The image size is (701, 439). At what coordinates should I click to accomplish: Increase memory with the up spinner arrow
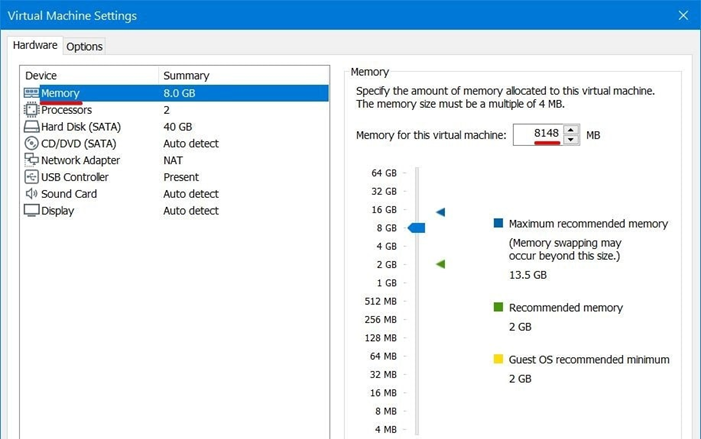[571, 130]
